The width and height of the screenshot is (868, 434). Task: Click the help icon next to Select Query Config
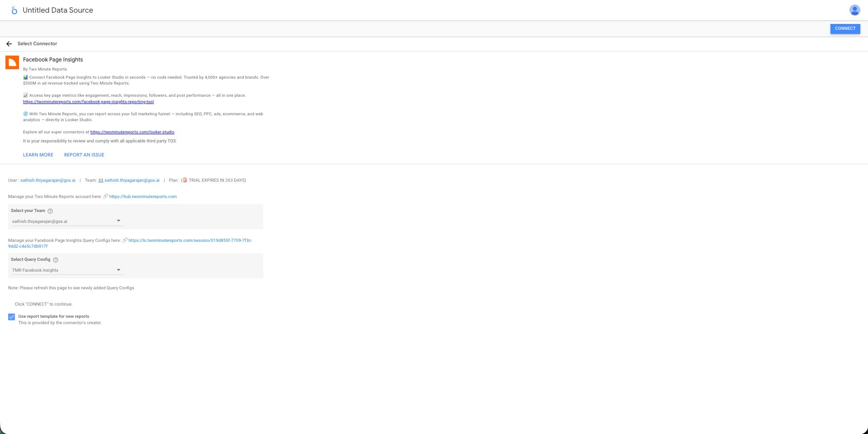pyautogui.click(x=55, y=260)
